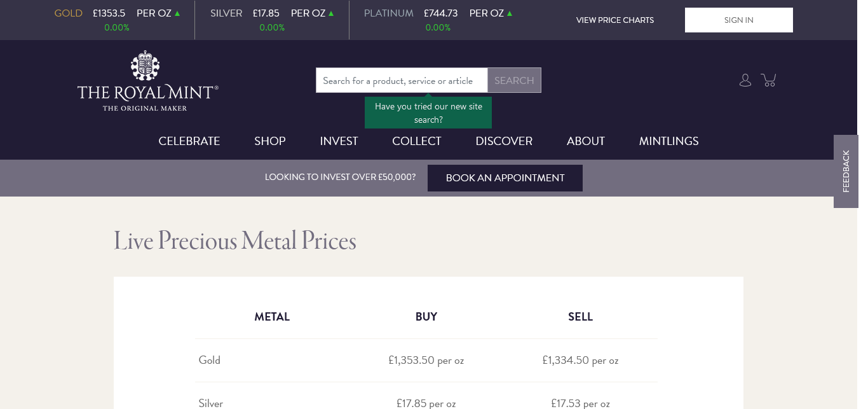Go to the About section
The height and width of the screenshot is (409, 868).
(x=586, y=141)
